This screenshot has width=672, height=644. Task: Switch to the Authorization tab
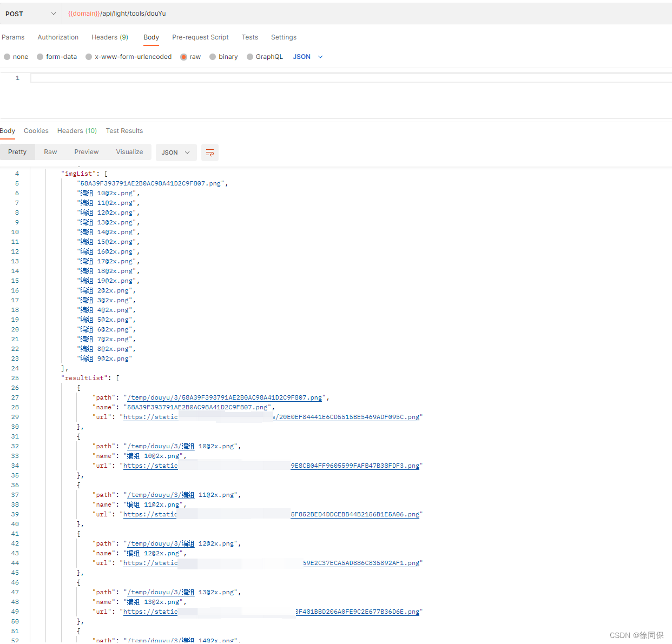(57, 37)
